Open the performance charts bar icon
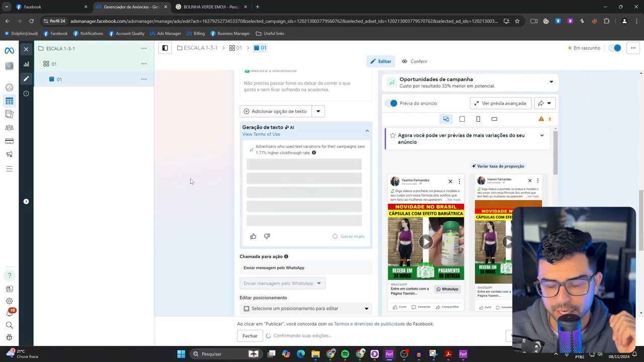 point(26,64)
